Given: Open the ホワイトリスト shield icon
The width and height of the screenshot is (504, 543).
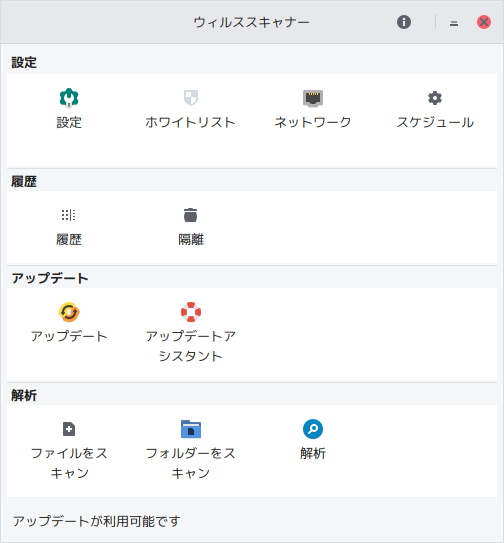Looking at the screenshot, I should [x=191, y=98].
